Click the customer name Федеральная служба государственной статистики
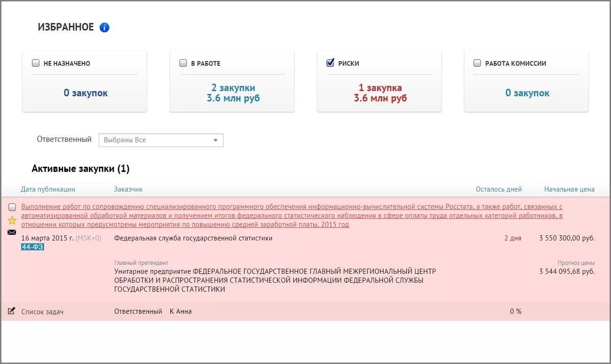The height and width of the screenshot is (364, 611). click(193, 238)
